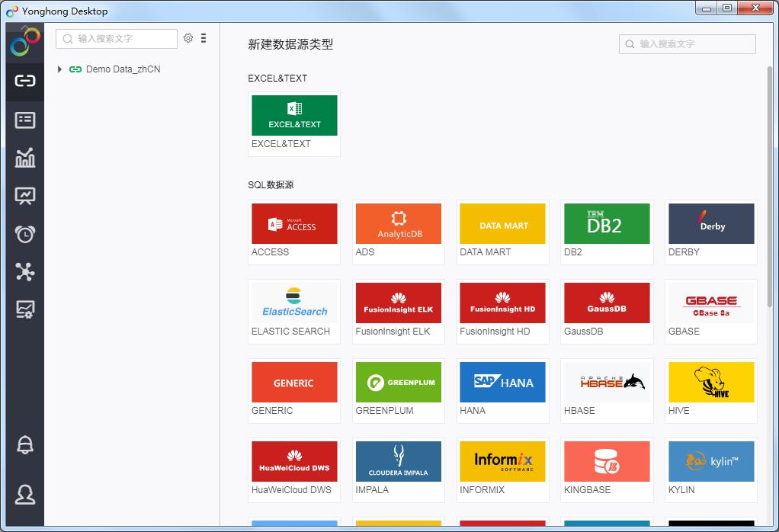The width and height of the screenshot is (779, 532).
Task: Choose the IBM DB2 tile
Action: point(607,232)
